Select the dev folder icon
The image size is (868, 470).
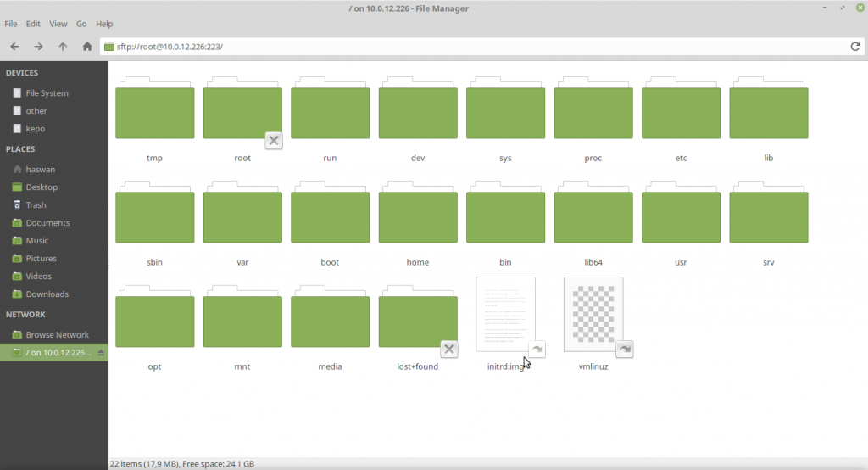point(418,108)
